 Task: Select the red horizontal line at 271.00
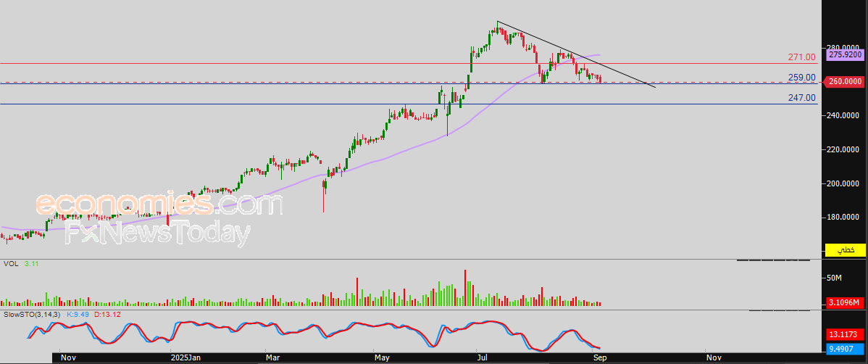(x=409, y=63)
